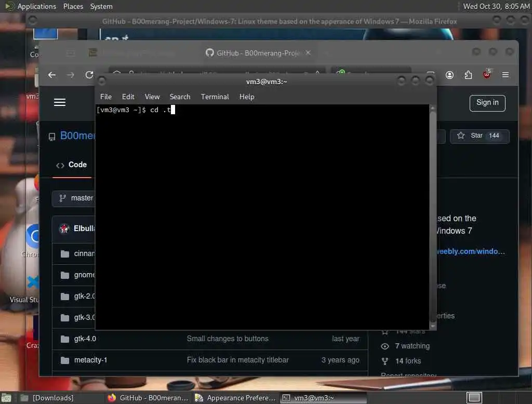Go back in Firefox
Image resolution: width=532 pixels, height=404 pixels.
(52, 75)
